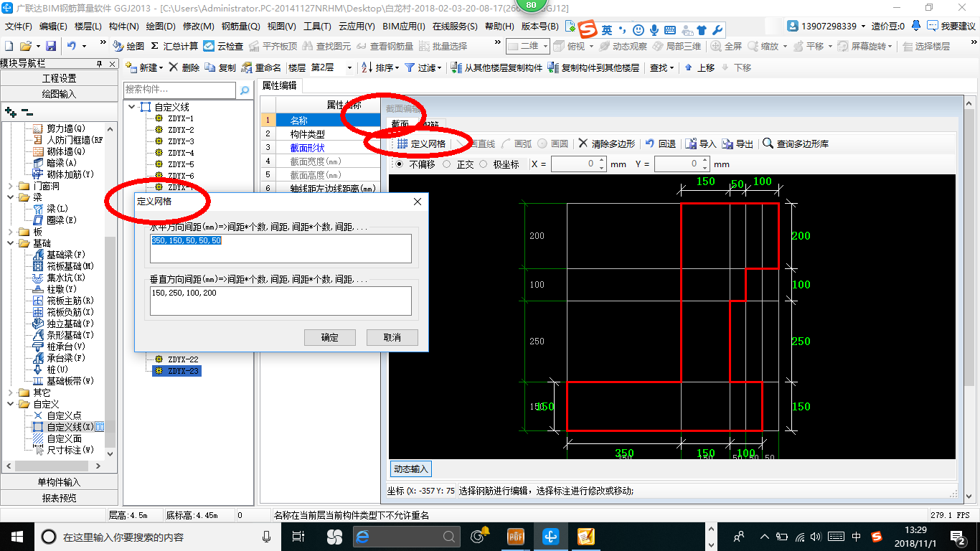
Task: Open 文件(F) menu
Action: click(x=19, y=27)
